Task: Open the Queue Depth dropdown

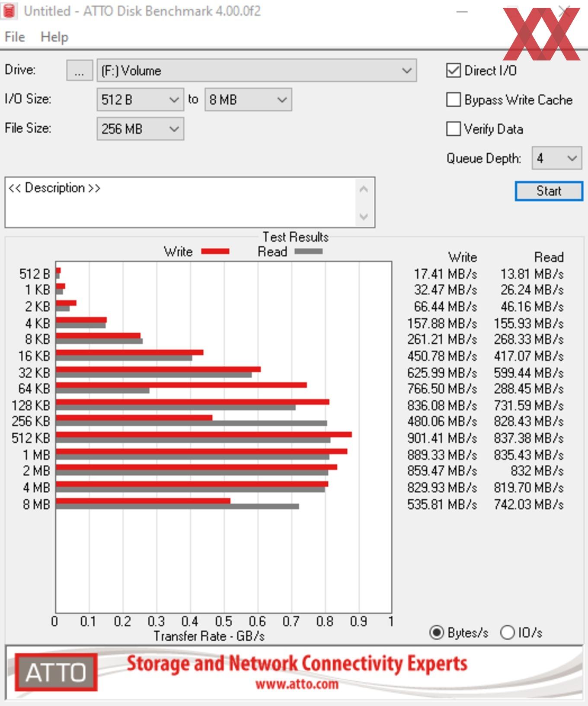Action: (x=557, y=158)
